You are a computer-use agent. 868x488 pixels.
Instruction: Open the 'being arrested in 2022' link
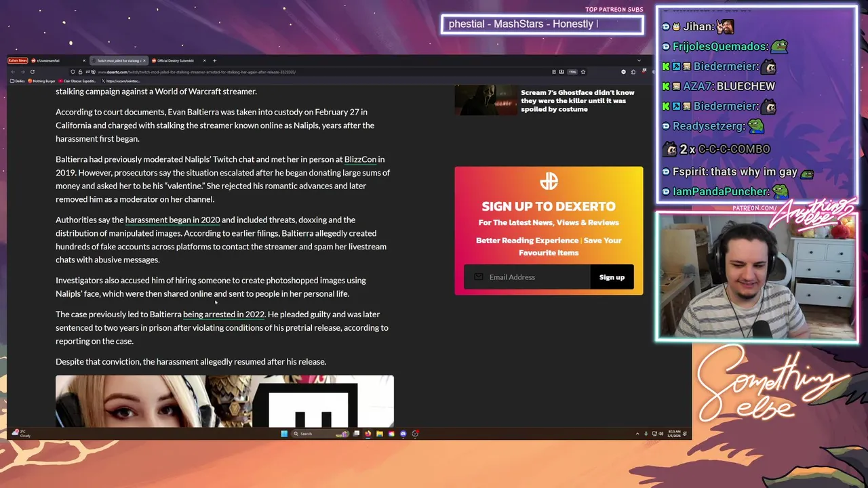pos(224,314)
